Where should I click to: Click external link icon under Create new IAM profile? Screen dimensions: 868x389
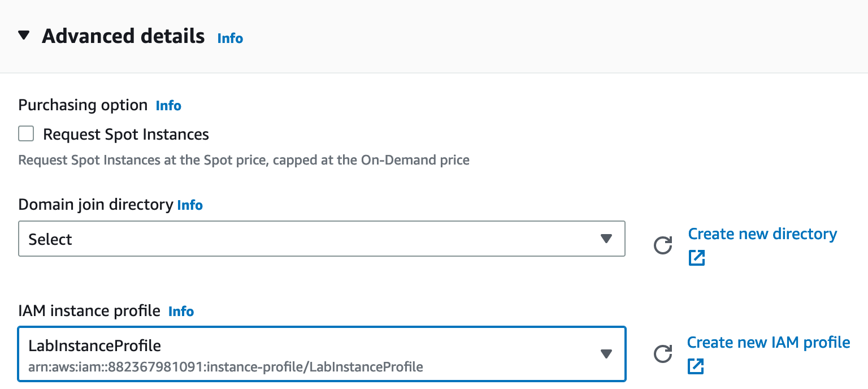point(696,366)
